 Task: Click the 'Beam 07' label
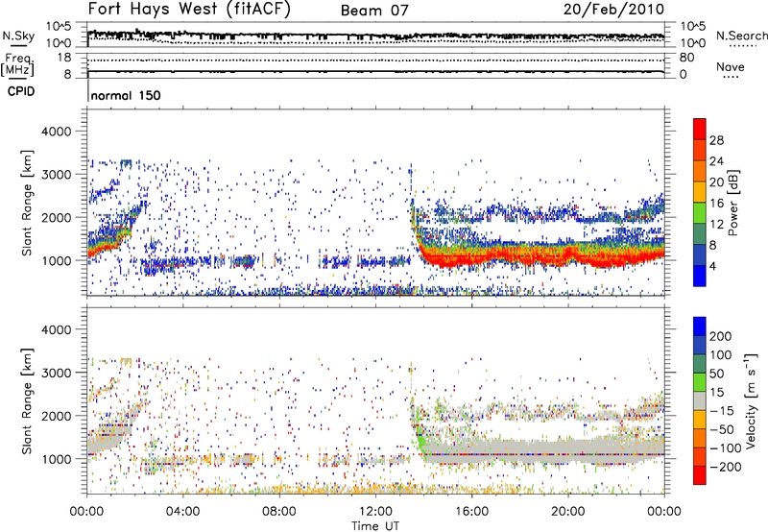(x=374, y=11)
